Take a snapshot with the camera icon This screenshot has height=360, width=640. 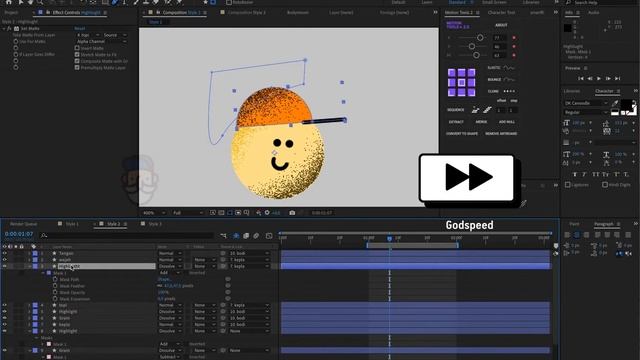(x=292, y=213)
